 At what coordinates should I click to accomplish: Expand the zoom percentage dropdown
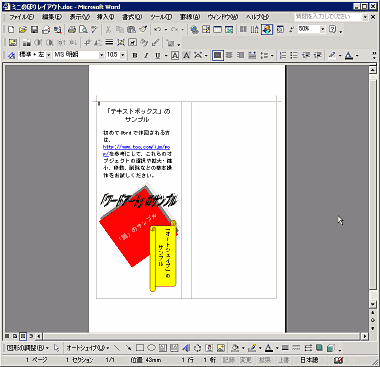(322, 29)
